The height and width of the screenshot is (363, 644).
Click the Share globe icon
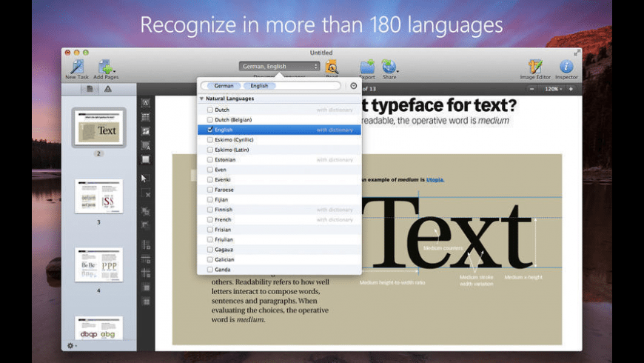pyautogui.click(x=389, y=67)
